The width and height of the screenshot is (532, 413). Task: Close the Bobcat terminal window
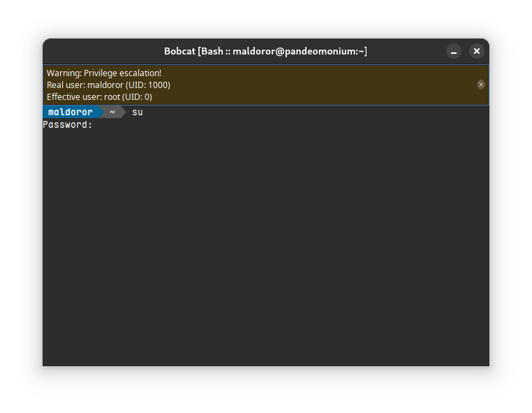476,51
